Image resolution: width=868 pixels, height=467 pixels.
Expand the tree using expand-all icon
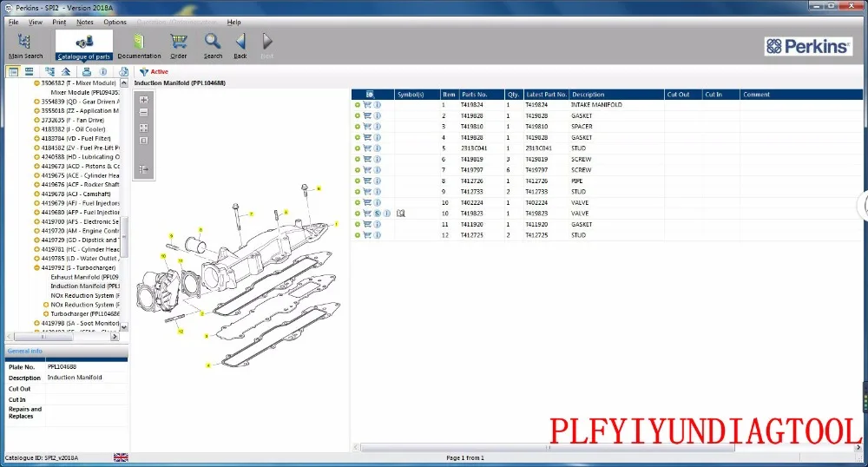[49, 71]
